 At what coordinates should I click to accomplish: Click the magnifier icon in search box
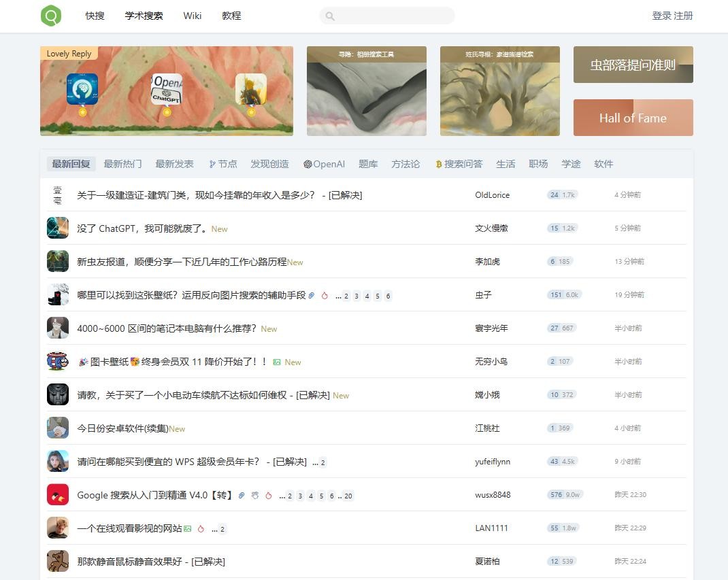tap(330, 16)
